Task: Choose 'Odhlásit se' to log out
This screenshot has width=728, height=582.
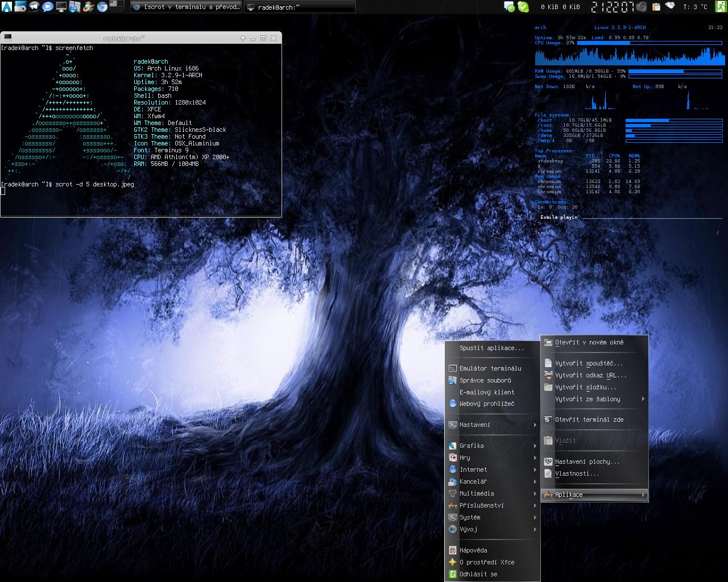Action: 491,574
